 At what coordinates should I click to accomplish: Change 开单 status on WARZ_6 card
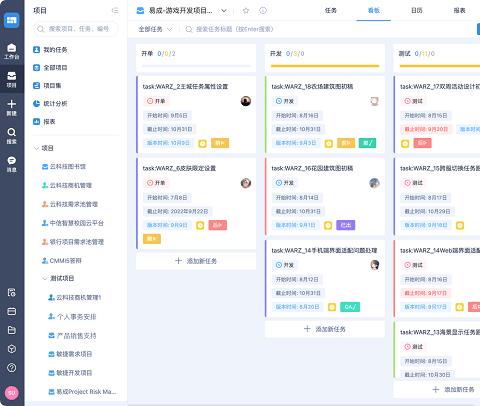pos(156,183)
